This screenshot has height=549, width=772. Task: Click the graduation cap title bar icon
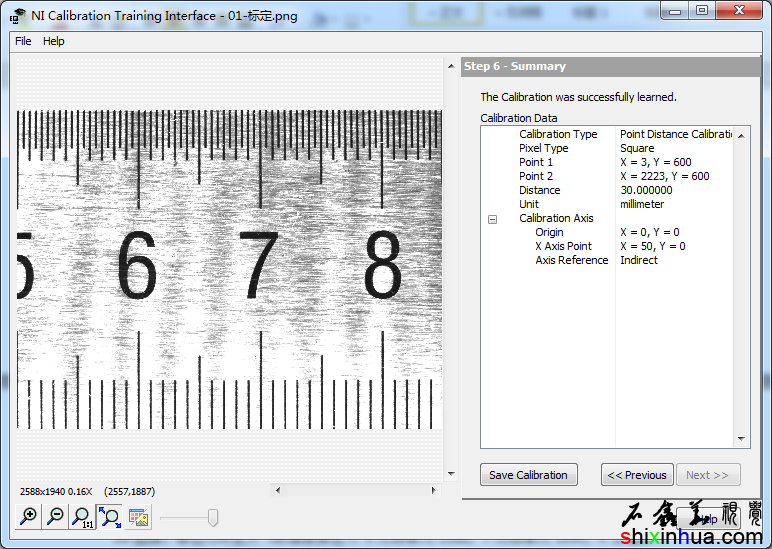click(19, 15)
